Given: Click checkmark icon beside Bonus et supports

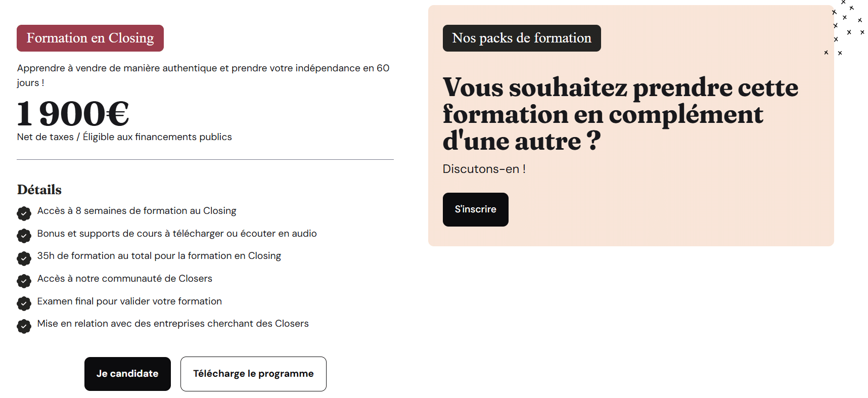Looking at the screenshot, I should (24, 236).
